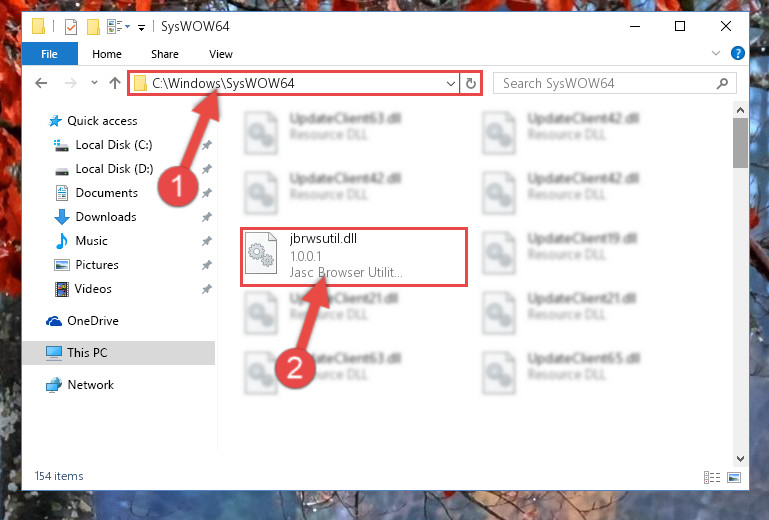Switch to the View ribbon tab
769x520 pixels.
221,54
